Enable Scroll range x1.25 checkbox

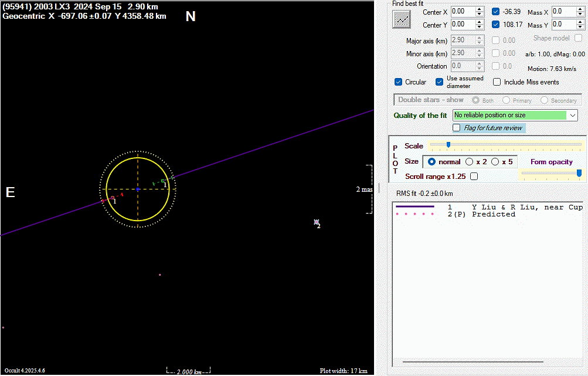(x=474, y=177)
